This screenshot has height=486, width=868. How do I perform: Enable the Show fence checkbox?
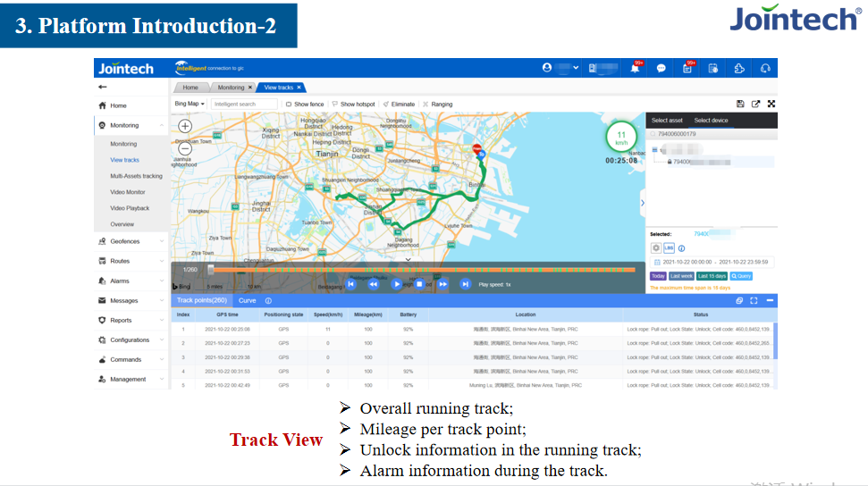pos(289,105)
